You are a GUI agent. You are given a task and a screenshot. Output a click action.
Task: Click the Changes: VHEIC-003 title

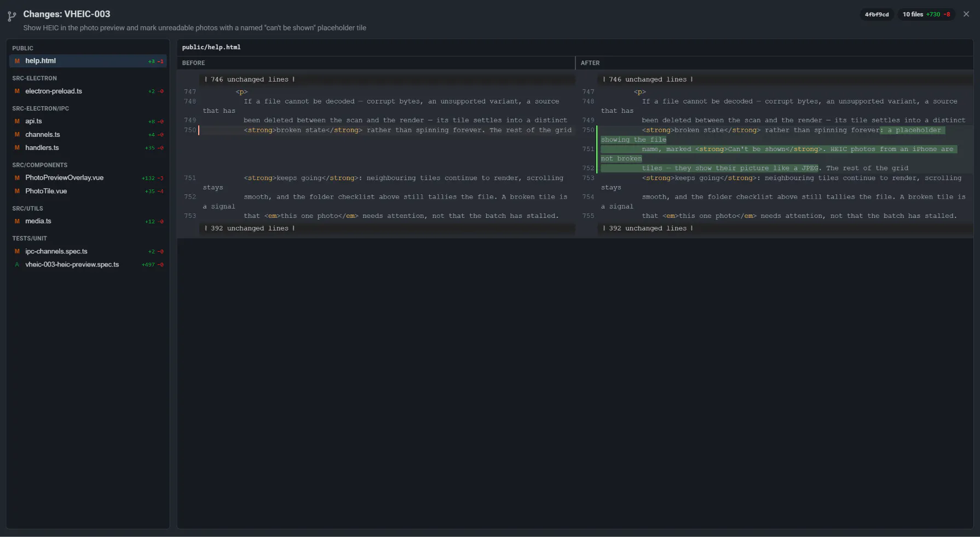point(67,14)
